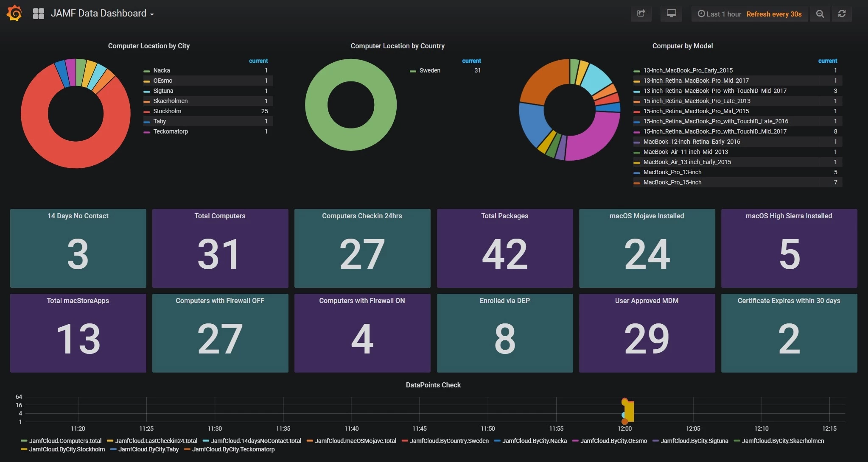Click the share dashboard icon

coord(641,14)
